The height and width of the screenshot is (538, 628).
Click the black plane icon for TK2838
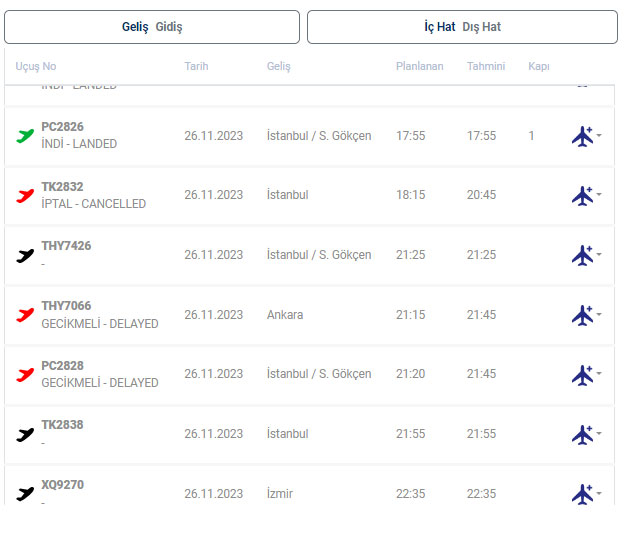[25, 434]
